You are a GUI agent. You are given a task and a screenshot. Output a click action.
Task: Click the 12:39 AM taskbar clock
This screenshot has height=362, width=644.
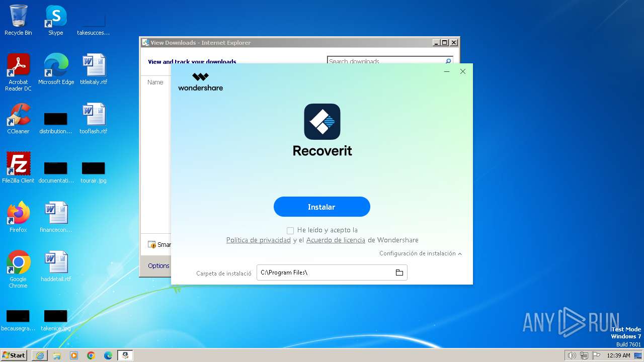coord(618,355)
